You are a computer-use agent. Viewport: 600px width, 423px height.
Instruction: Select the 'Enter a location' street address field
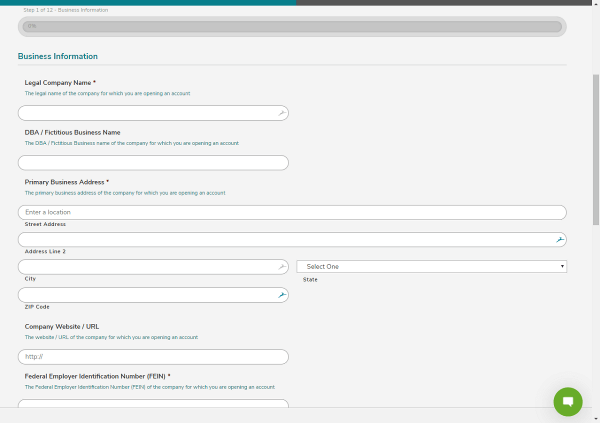pyautogui.click(x=292, y=212)
